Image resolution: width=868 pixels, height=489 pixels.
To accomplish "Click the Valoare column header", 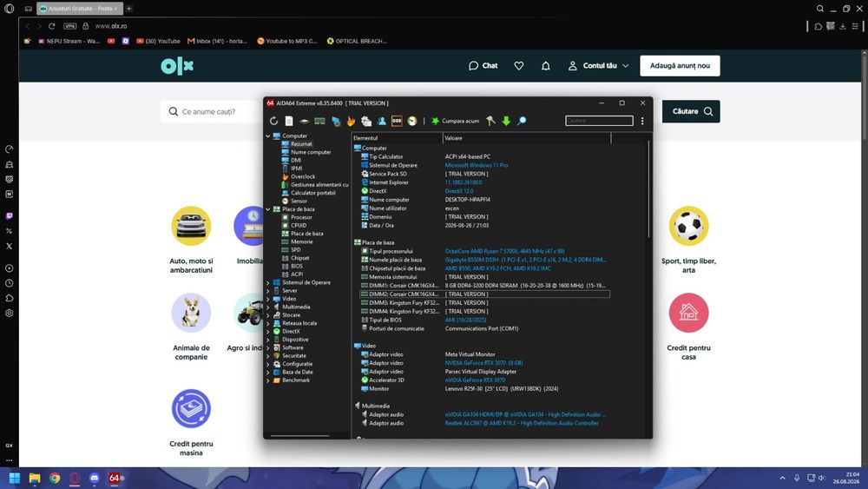I will pyautogui.click(x=527, y=138).
